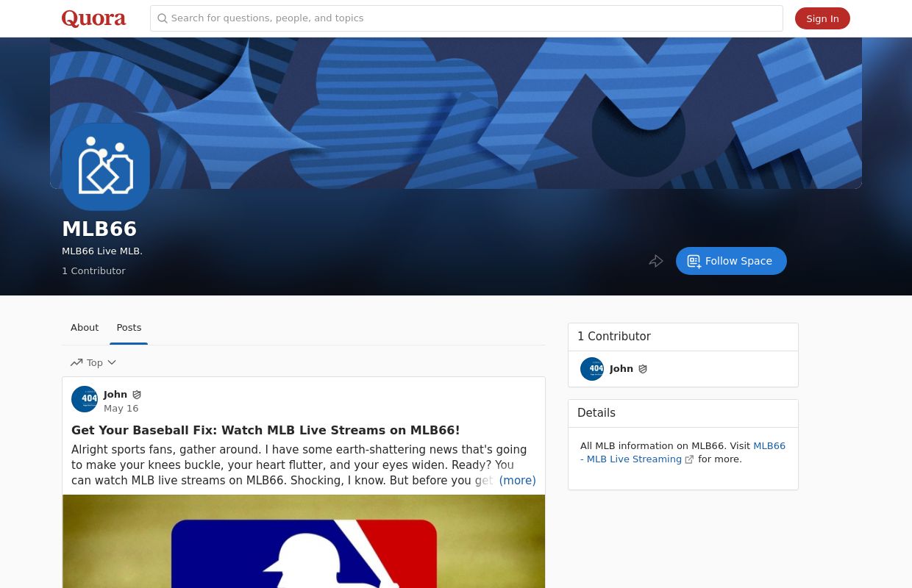Image resolution: width=912 pixels, height=588 pixels.
Task: View the 1 Contributor list
Action: coord(93,270)
